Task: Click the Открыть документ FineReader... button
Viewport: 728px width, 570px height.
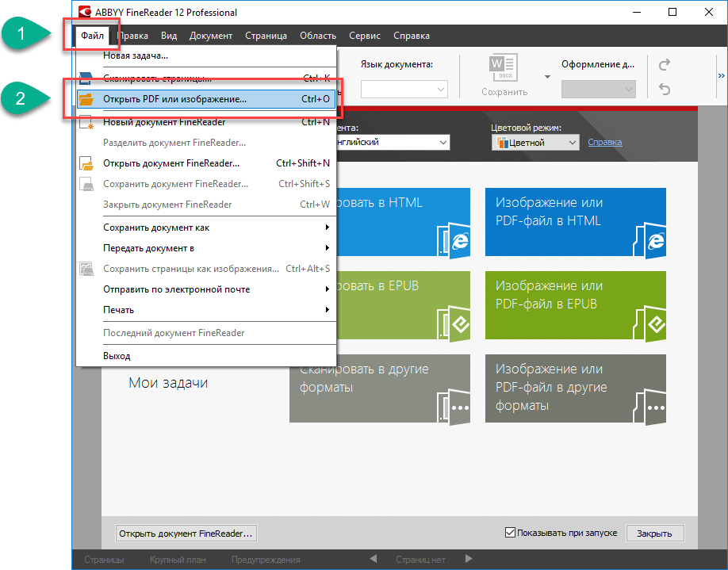Action: (186, 534)
